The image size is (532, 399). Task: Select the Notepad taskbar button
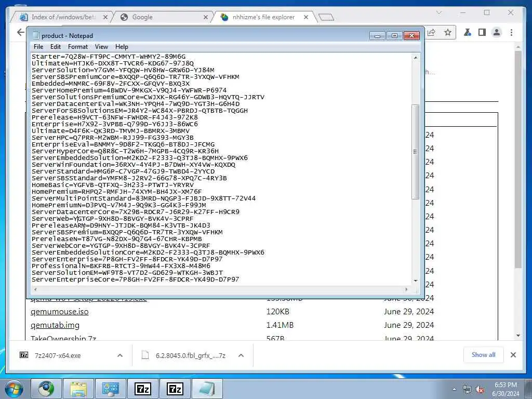(x=207, y=389)
